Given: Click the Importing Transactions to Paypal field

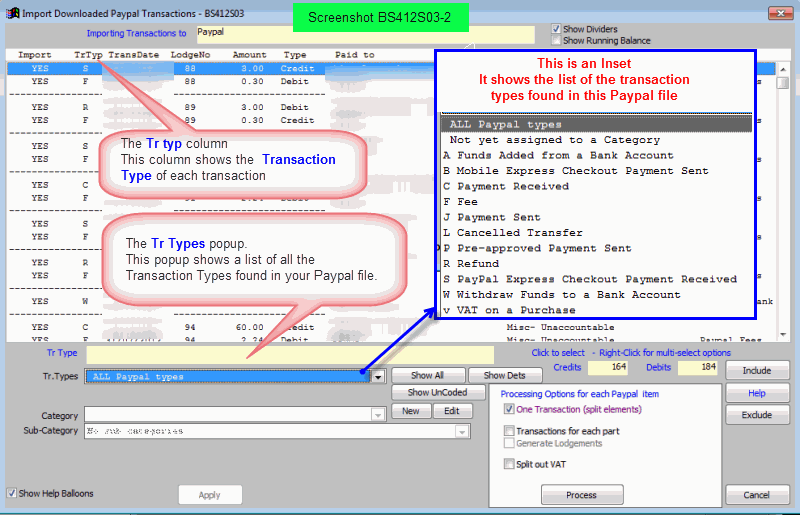Looking at the screenshot, I should 365,35.
